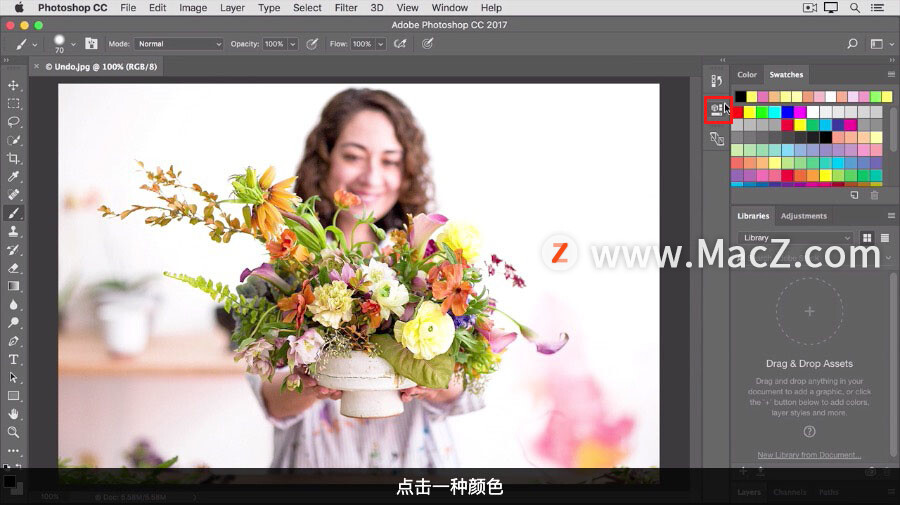This screenshot has width=900, height=505.
Task: Select the Clone Stamp tool
Action: (13, 231)
